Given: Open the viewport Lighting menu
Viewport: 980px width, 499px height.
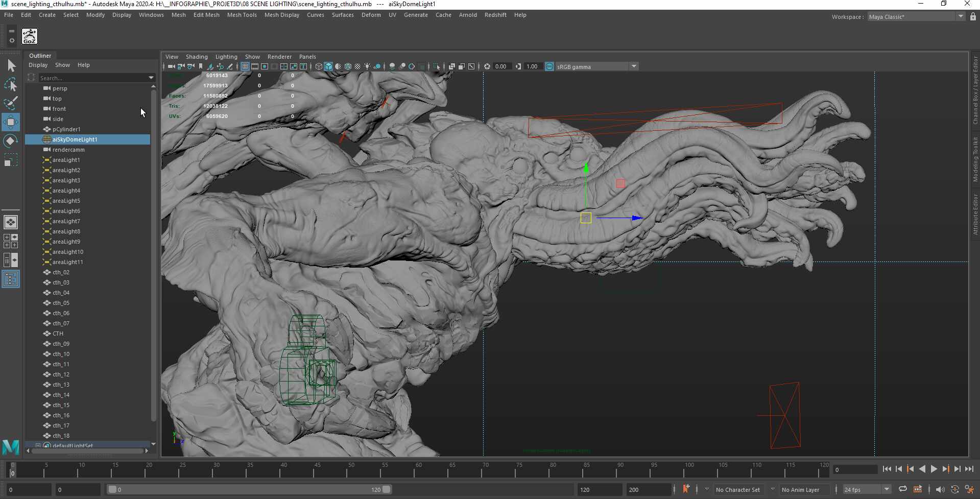Looking at the screenshot, I should (226, 57).
